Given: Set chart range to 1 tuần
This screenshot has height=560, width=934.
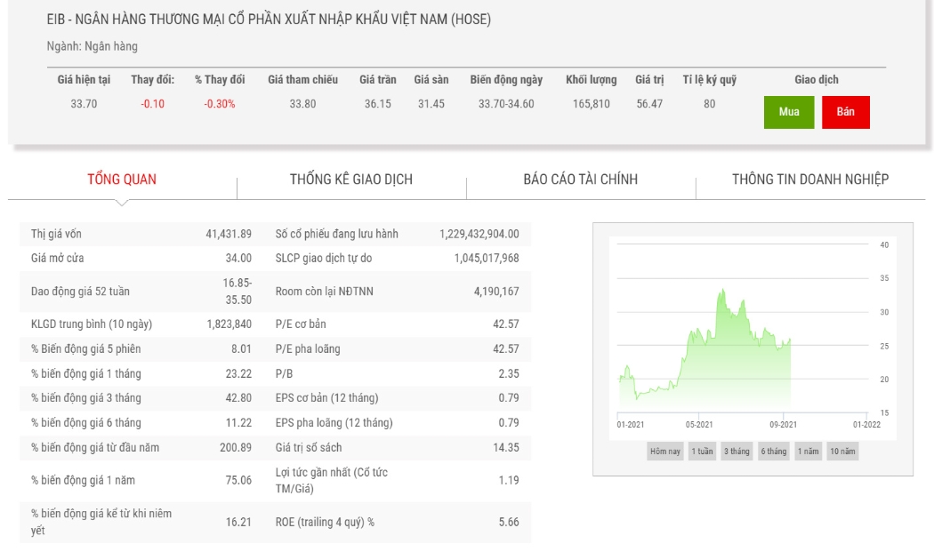Looking at the screenshot, I should coord(703,451).
